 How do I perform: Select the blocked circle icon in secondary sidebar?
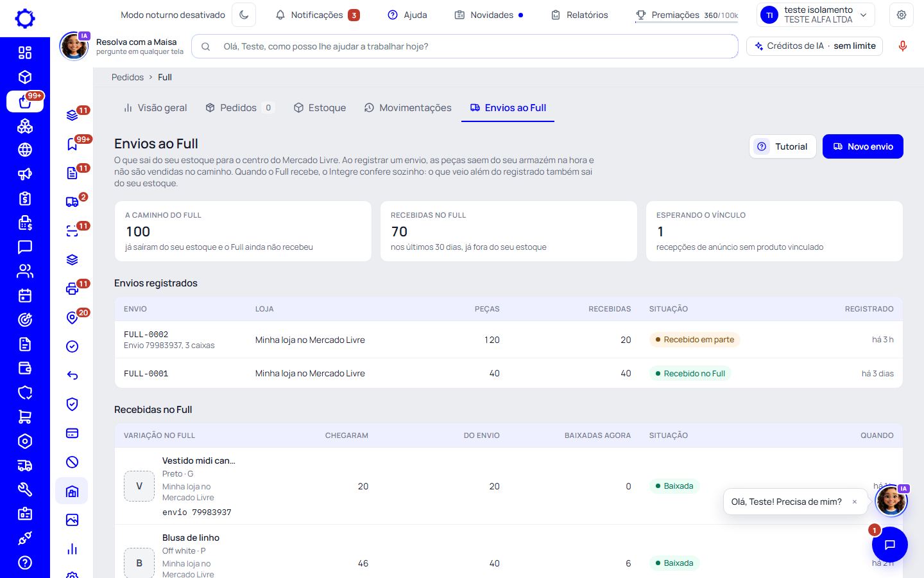coord(73,462)
